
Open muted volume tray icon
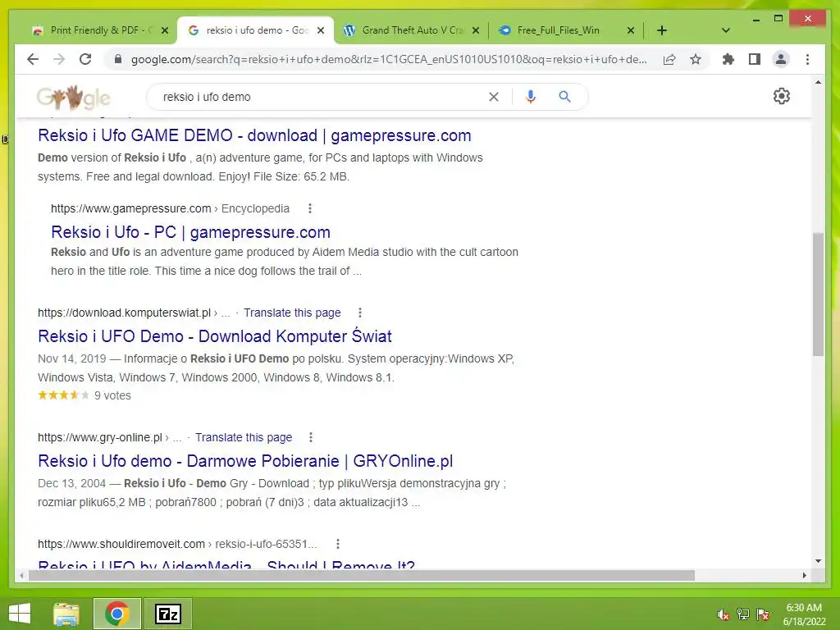click(723, 614)
